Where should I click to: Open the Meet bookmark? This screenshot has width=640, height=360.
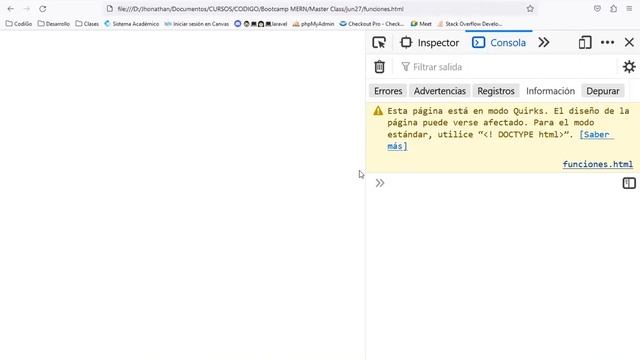click(421, 24)
